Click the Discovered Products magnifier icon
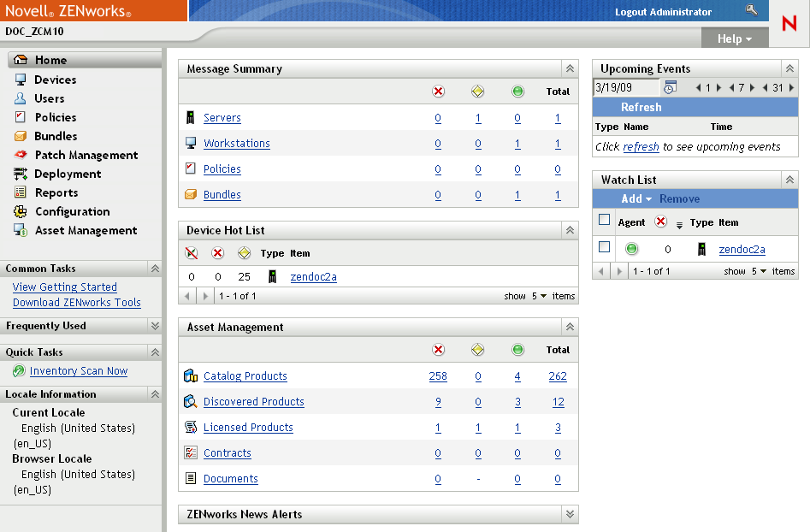810x532 pixels. [191, 401]
